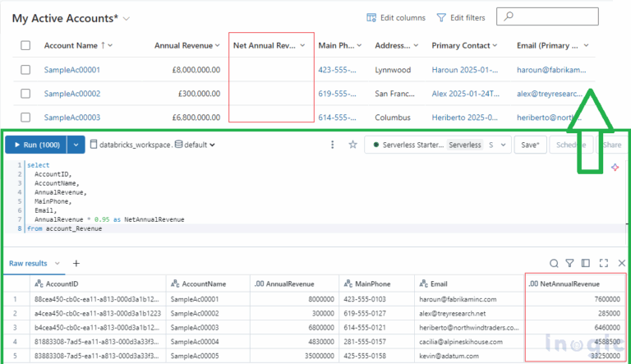Screen dimensions: 631x364
Task: Click phone link 614-555-...
Action: pos(337,117)
